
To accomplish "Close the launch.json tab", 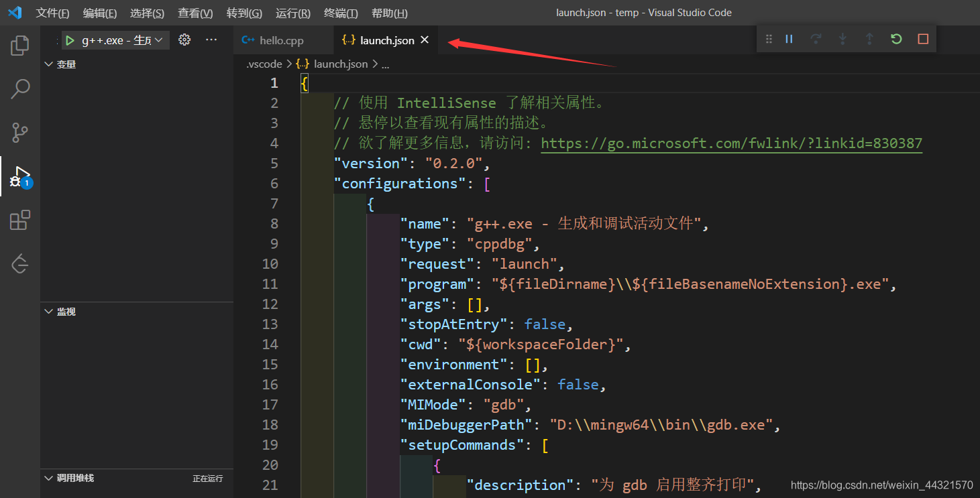I will point(425,40).
